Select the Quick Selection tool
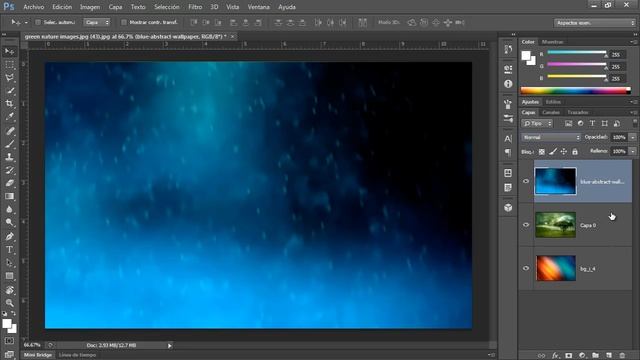 [9, 91]
